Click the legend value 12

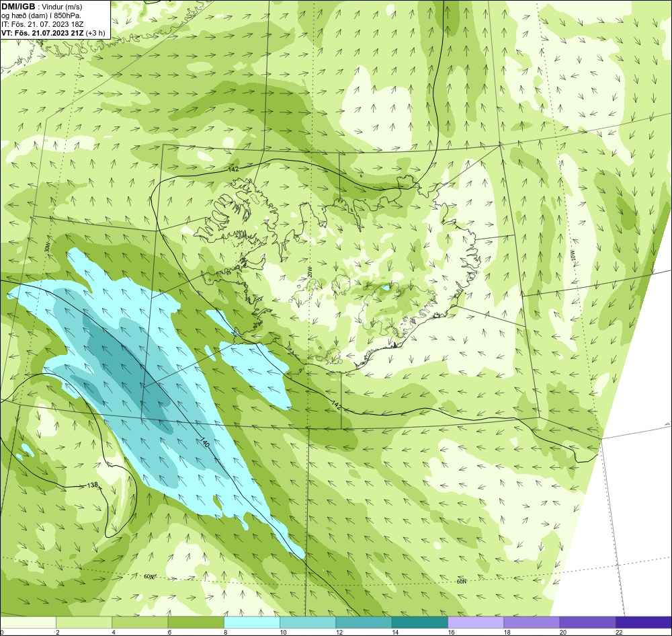pos(339,632)
